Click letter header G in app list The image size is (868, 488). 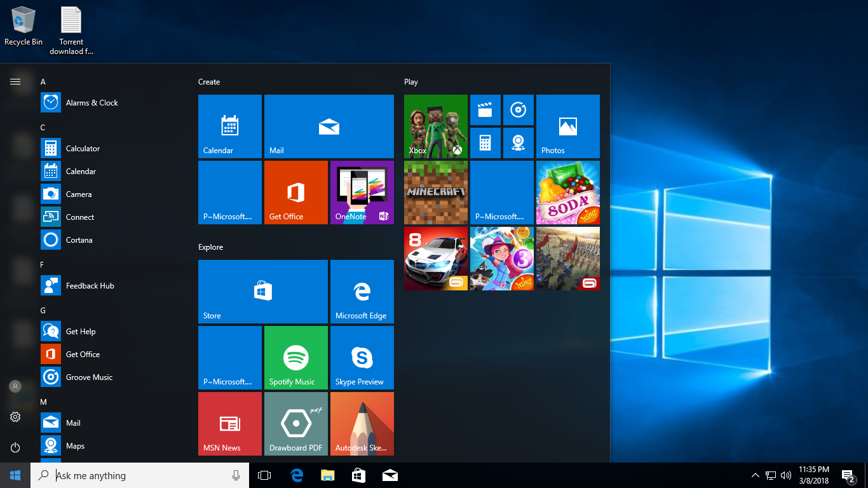click(43, 310)
